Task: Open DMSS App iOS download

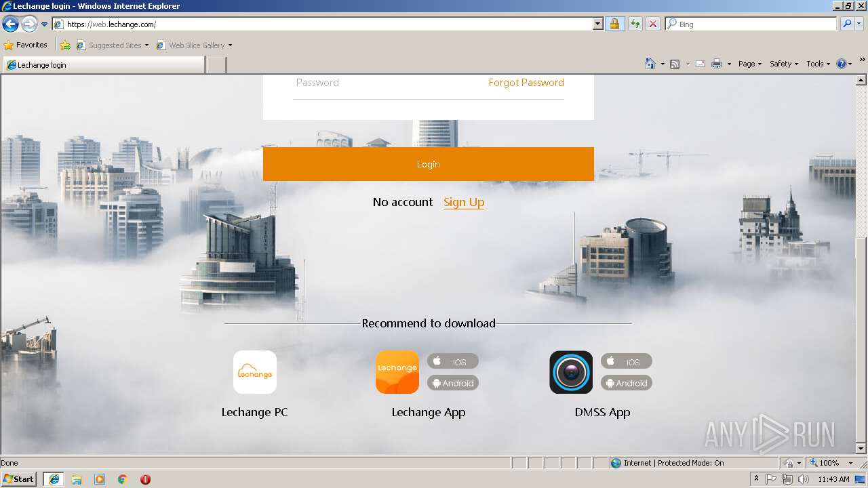Action: click(627, 361)
